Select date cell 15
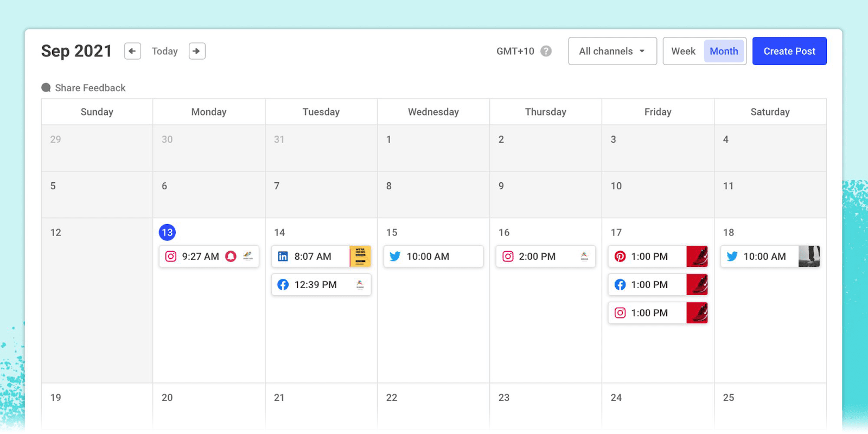Viewport: 868px width, 434px height. click(x=433, y=301)
